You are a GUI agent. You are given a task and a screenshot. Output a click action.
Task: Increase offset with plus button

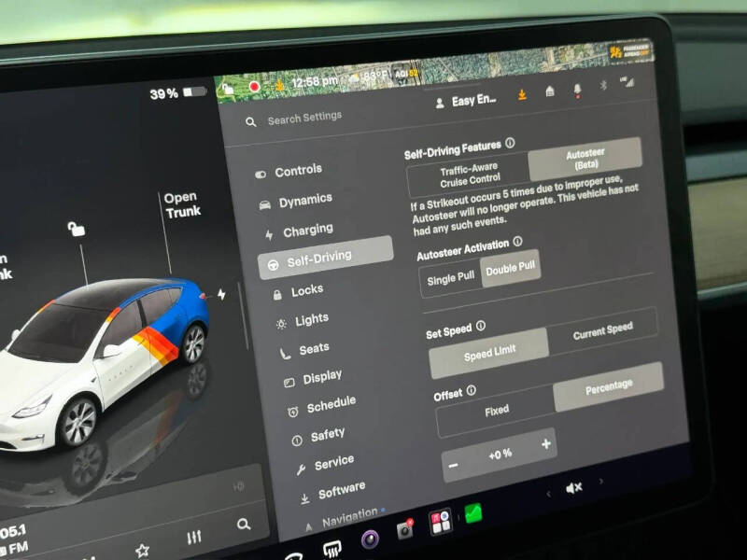point(546,444)
